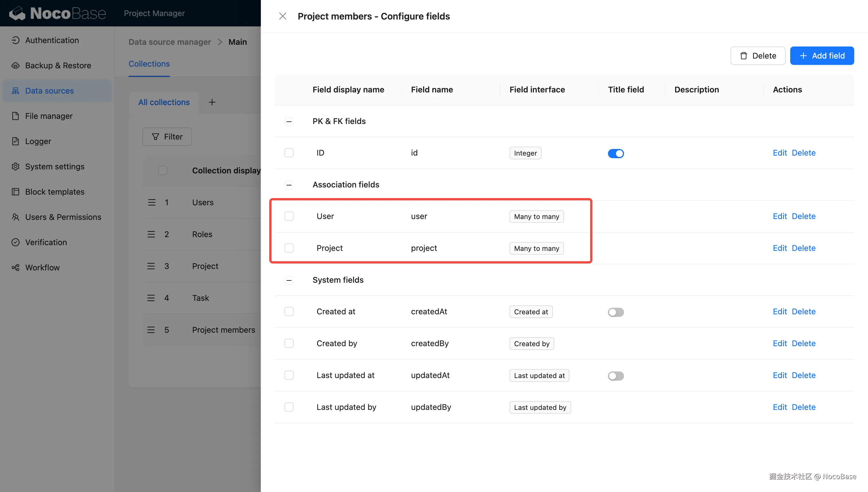Switch to the Collections tab
The width and height of the screenshot is (868, 492).
click(149, 64)
